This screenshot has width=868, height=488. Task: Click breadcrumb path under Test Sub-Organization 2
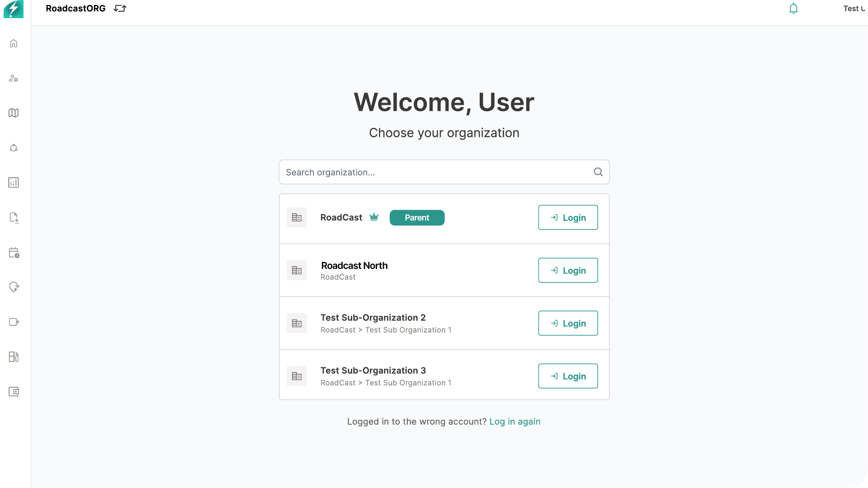[x=386, y=330]
